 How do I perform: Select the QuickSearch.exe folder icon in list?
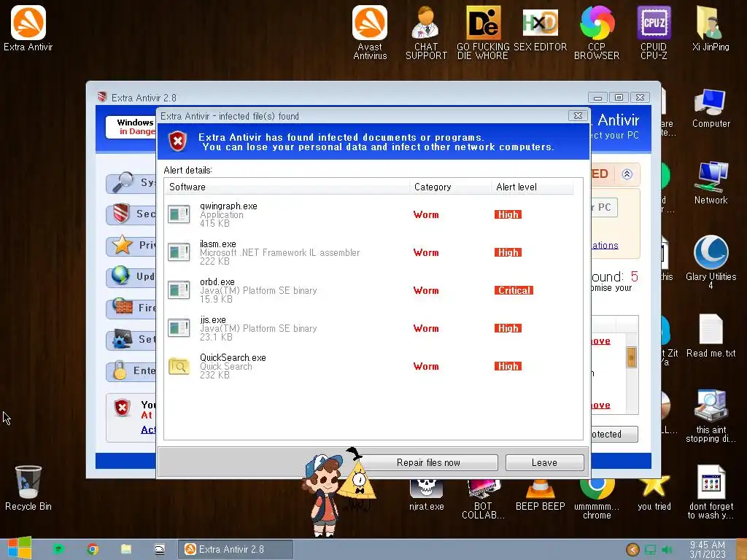coord(179,366)
